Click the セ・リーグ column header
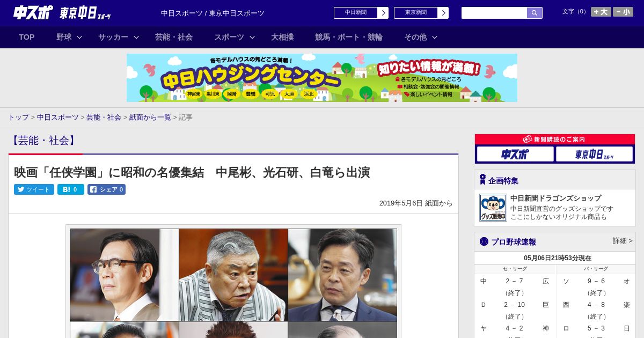The image size is (644, 338). (x=515, y=269)
